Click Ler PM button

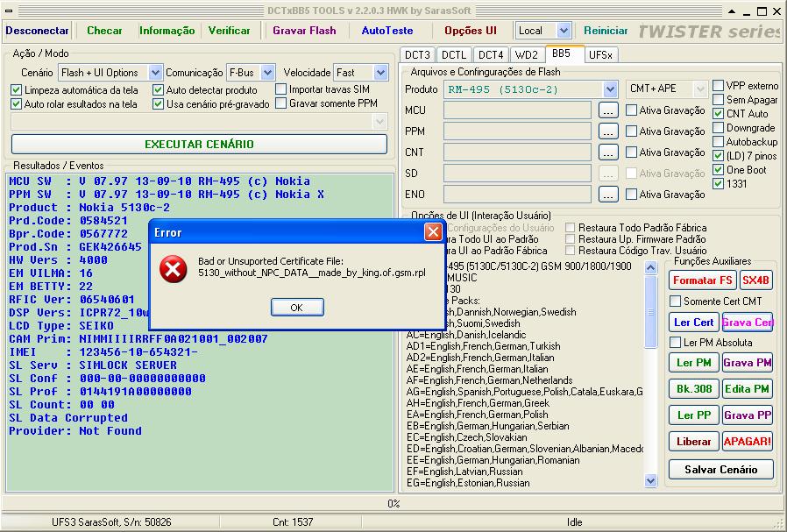coord(693,362)
